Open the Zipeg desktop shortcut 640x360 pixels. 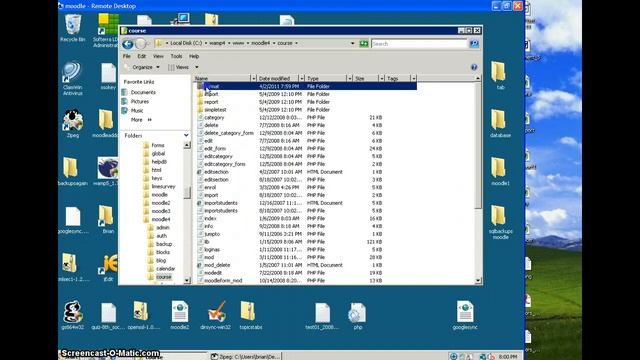[x=73, y=123]
